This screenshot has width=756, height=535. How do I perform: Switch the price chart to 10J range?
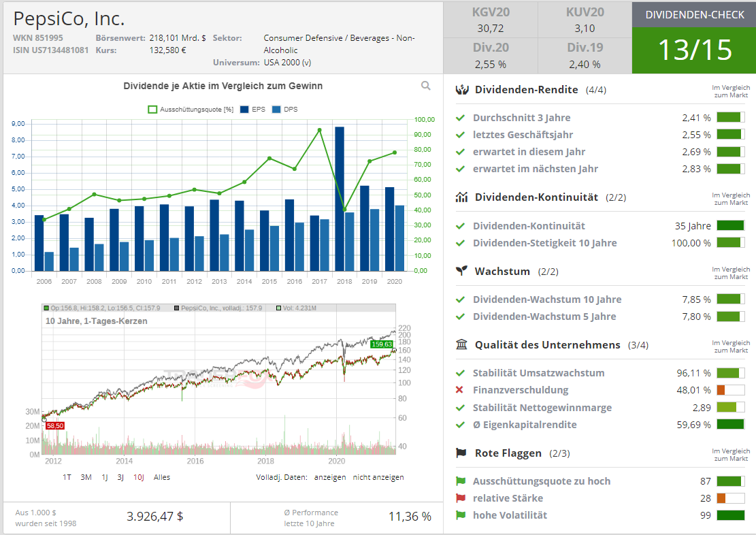point(138,477)
